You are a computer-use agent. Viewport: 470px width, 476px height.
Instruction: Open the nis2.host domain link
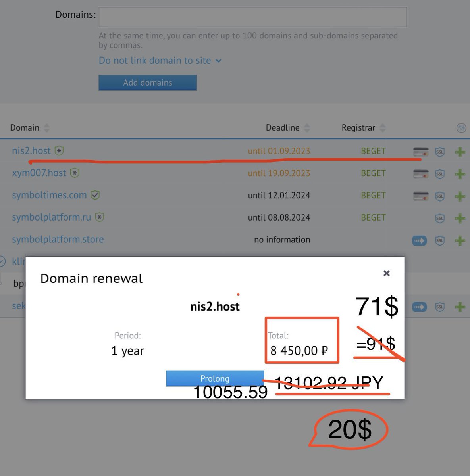pos(31,151)
